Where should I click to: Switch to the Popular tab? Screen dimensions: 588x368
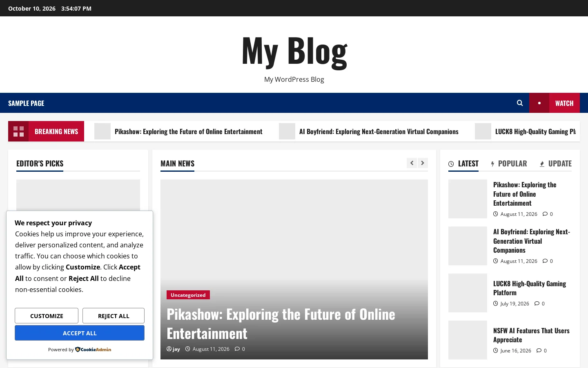click(509, 164)
